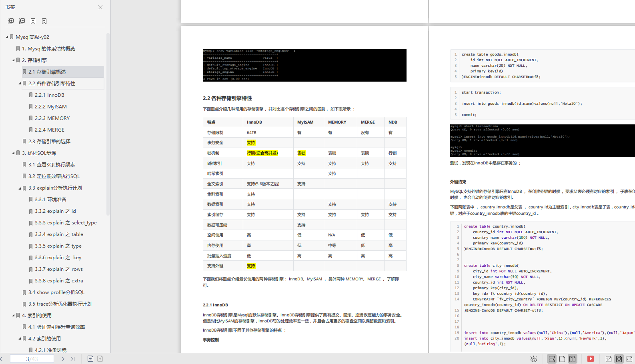The height and width of the screenshot is (364, 635).
Task: Open bookmark 3.2 定位低效率执行SQL
Action: pyautogui.click(x=54, y=176)
